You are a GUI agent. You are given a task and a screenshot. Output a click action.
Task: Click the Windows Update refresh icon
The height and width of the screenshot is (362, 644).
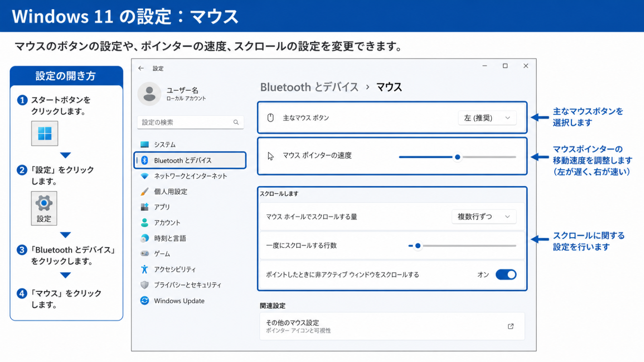(144, 300)
